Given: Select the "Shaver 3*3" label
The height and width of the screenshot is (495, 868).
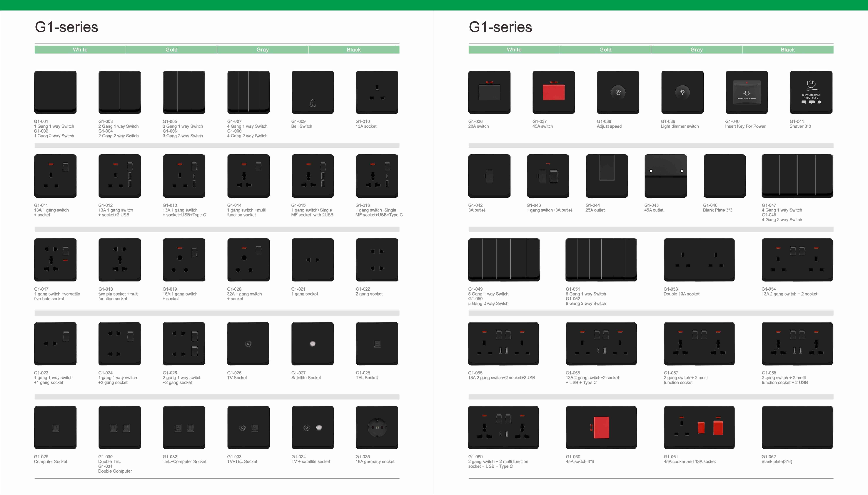Looking at the screenshot, I should [x=800, y=126].
